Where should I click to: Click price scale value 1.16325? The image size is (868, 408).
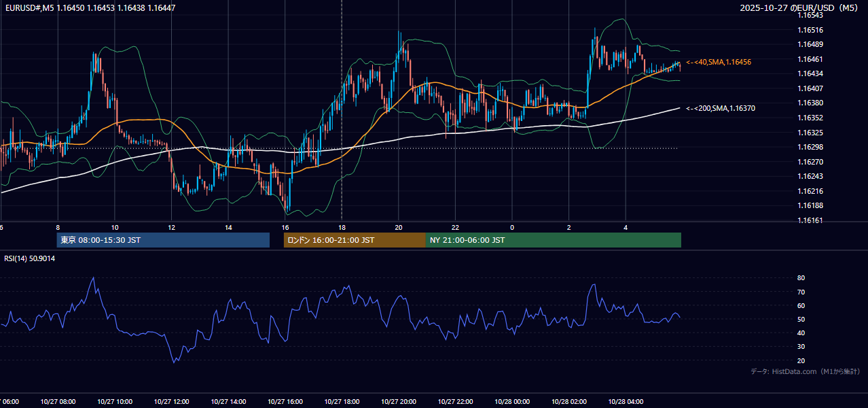pyautogui.click(x=810, y=133)
